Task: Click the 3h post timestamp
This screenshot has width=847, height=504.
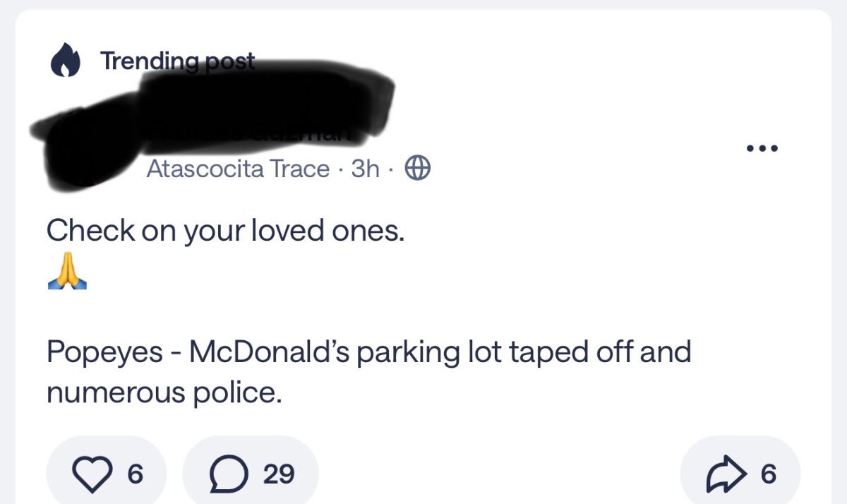Action: click(x=365, y=169)
